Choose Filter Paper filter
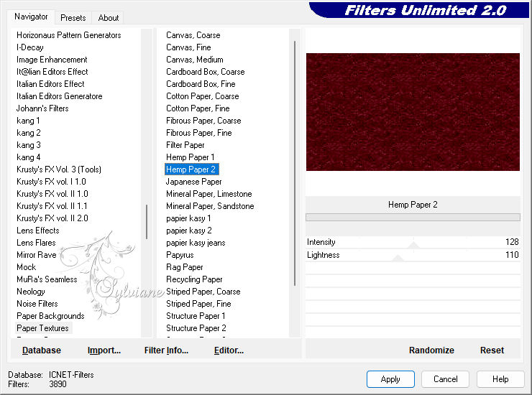532x395 pixels. pos(185,145)
